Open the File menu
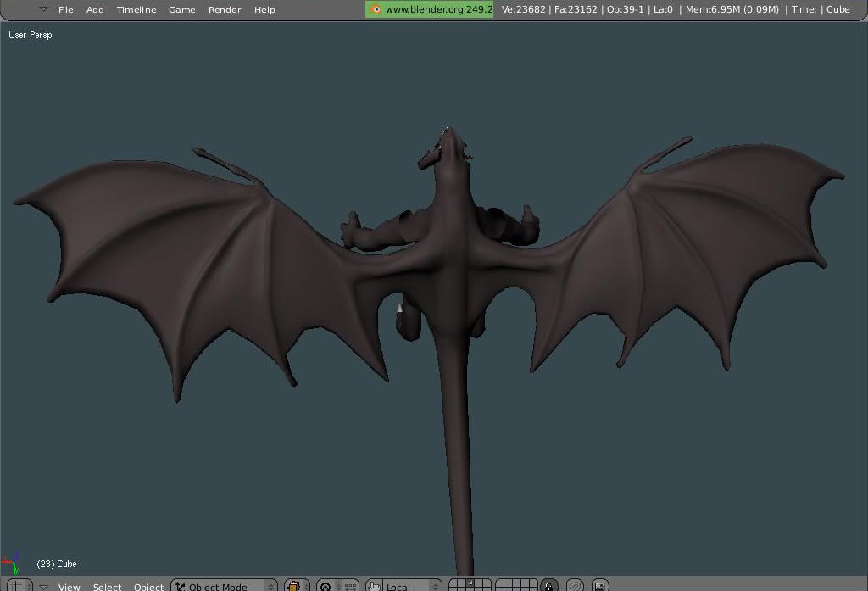The width and height of the screenshot is (868, 591). (65, 9)
